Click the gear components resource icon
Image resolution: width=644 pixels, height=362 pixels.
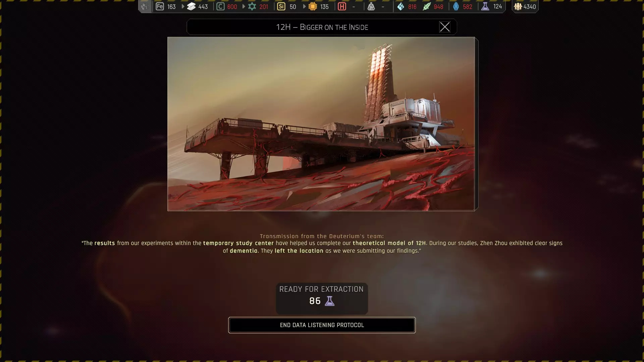tap(252, 6)
